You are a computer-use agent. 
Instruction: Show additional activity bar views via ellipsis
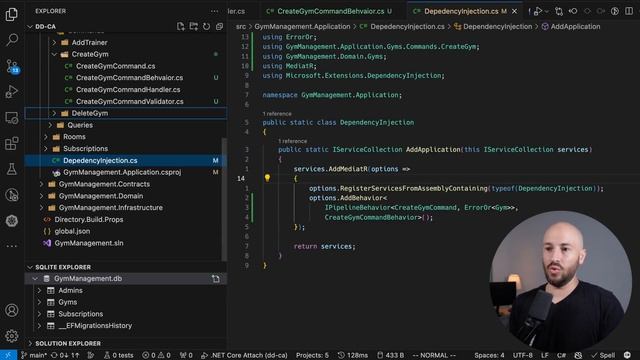coord(11,246)
